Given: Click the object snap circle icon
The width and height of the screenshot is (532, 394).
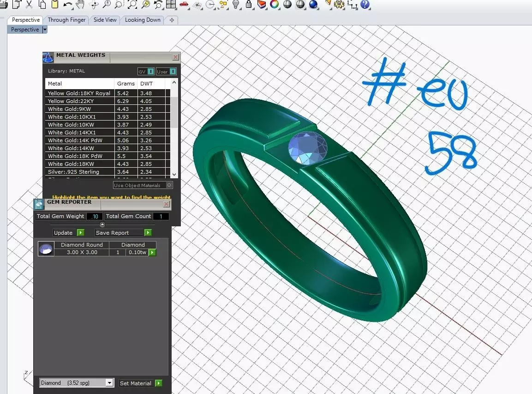Looking at the screenshot, I should pos(210,4).
